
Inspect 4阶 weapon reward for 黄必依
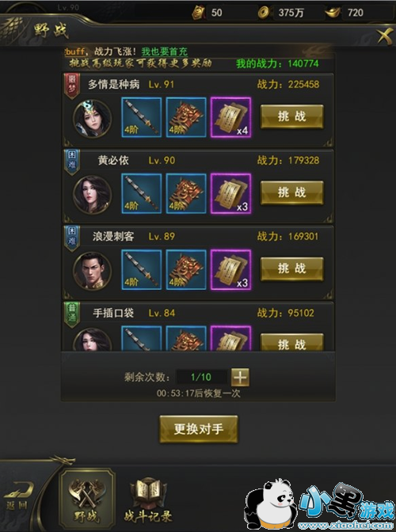point(142,193)
